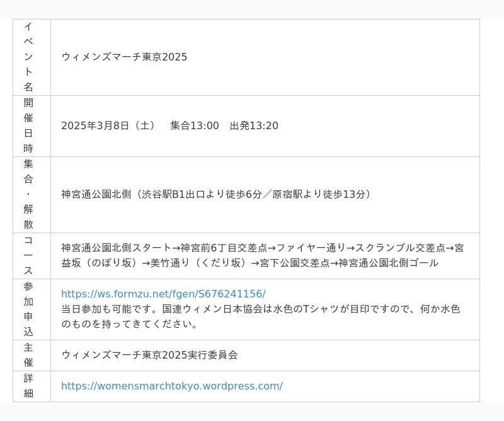The height and width of the screenshot is (421, 504).
Task: Click the event name in the イベント名 row
Action: [124, 57]
